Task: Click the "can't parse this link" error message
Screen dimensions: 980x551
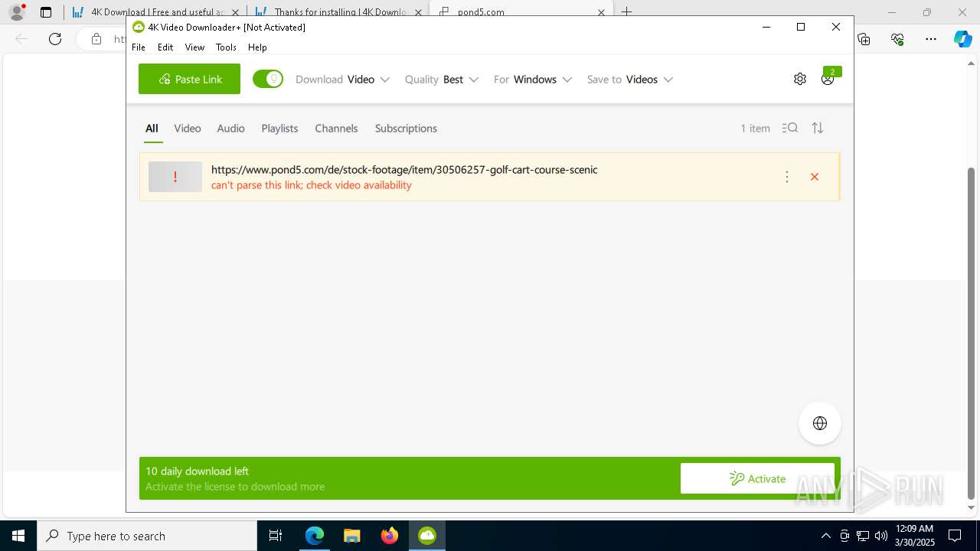Action: [312, 185]
